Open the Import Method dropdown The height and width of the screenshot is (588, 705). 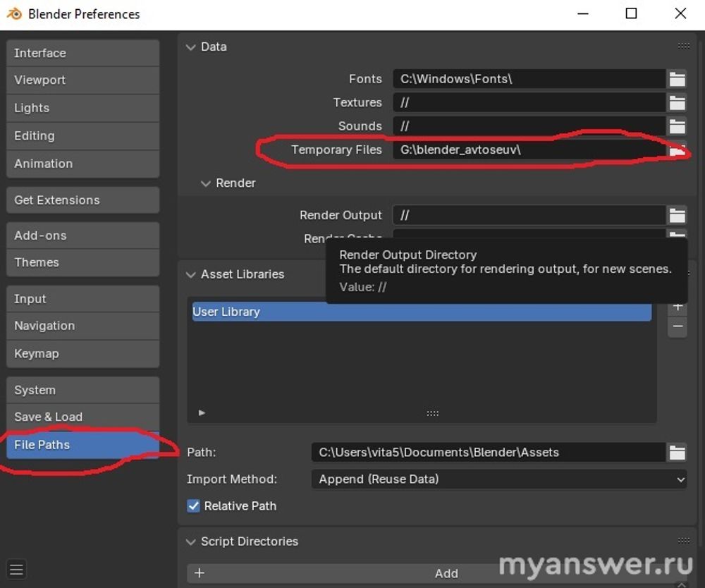coord(498,479)
